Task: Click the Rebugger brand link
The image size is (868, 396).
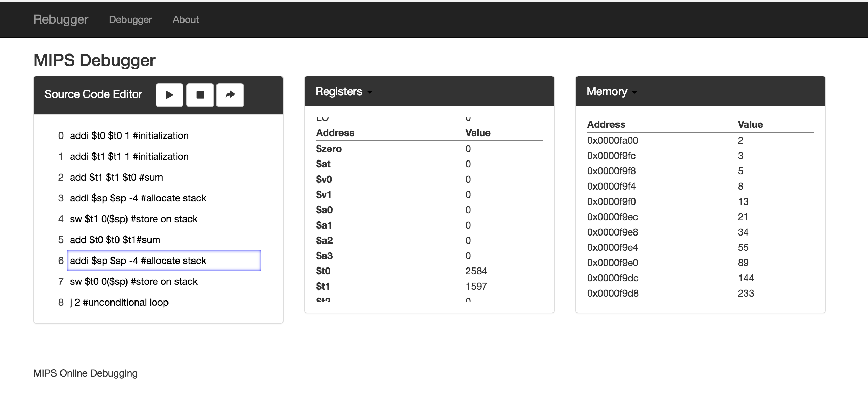Action: point(61,19)
